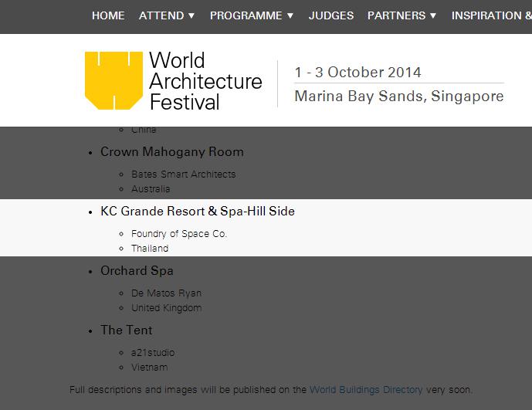Image resolution: width=532 pixels, height=410 pixels.
Task: Select the Orchard Spa entry
Action: tap(137, 270)
